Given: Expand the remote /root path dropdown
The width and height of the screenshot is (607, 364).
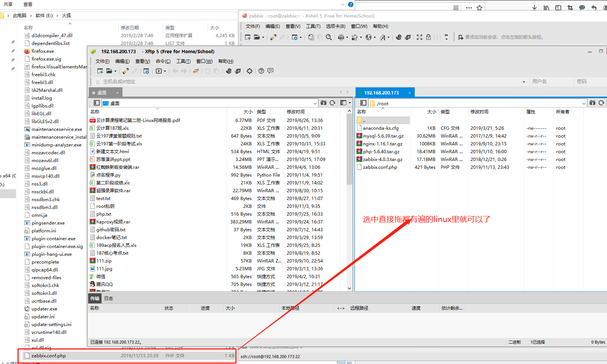Looking at the screenshot, I should click(584, 103).
